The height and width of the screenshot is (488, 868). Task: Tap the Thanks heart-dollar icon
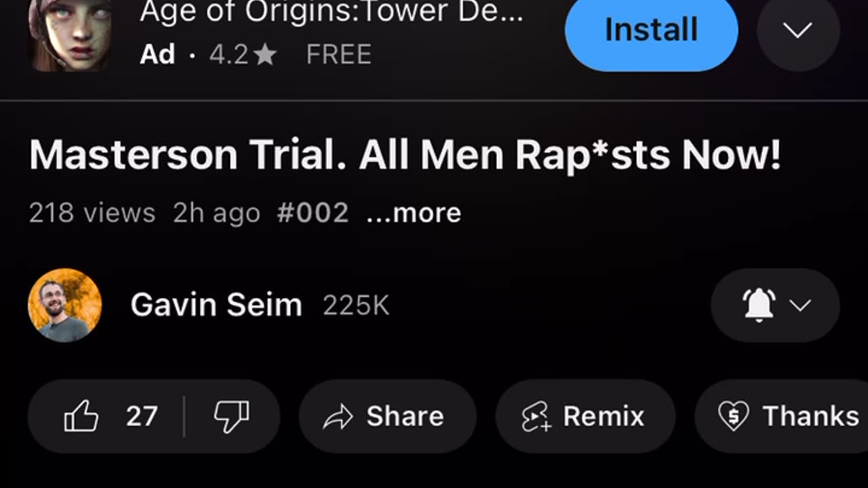coord(733,416)
